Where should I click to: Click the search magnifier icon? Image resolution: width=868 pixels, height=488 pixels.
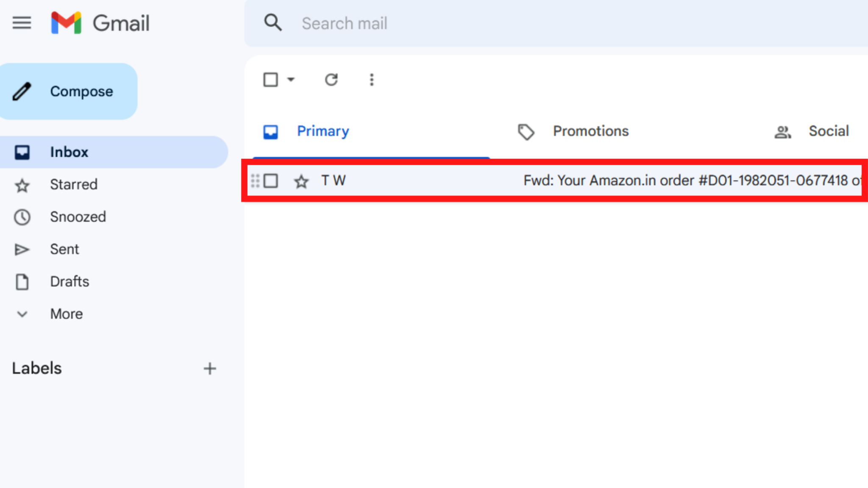(x=273, y=23)
